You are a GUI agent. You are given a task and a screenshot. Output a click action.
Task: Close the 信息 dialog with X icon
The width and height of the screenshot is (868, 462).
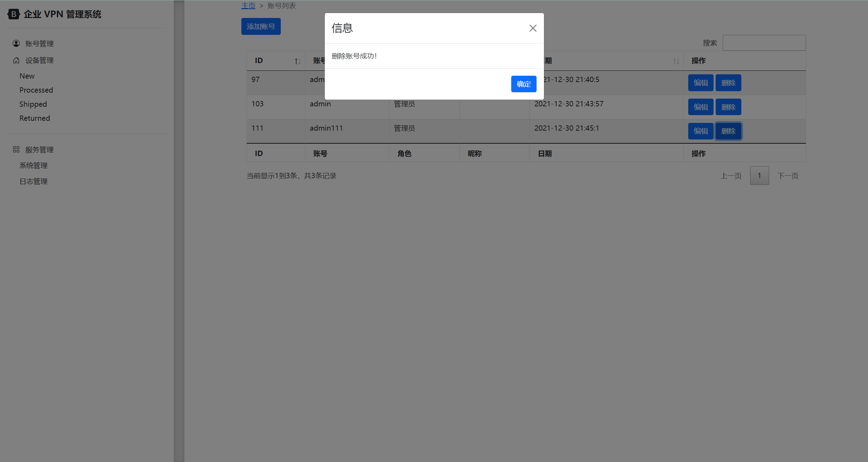click(x=533, y=28)
